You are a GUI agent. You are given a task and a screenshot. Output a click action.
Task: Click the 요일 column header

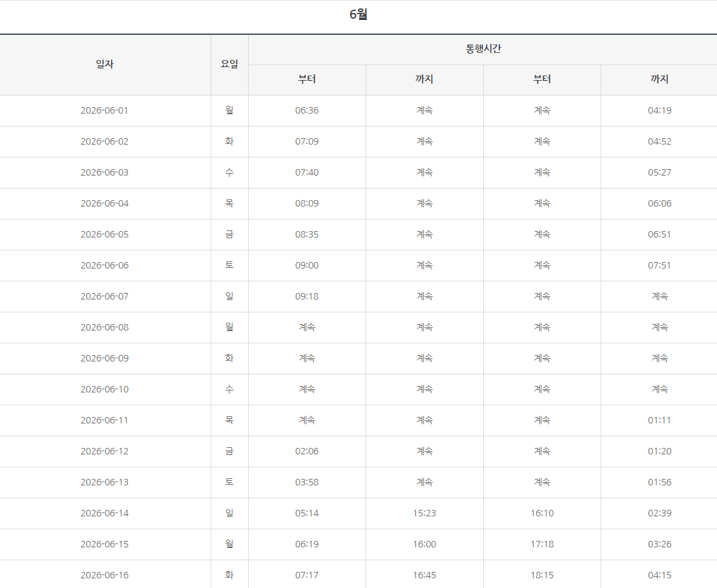(229, 65)
